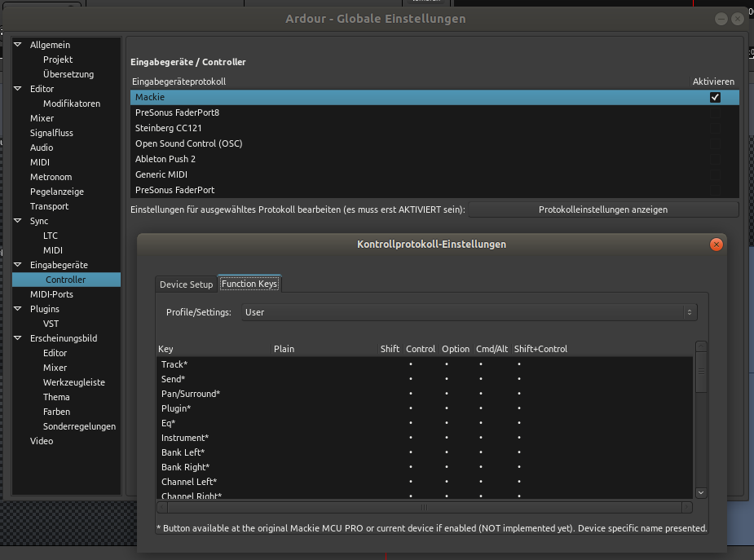Select Open Sound Control (OSC) in the list
754x560 pixels.
click(x=434, y=143)
